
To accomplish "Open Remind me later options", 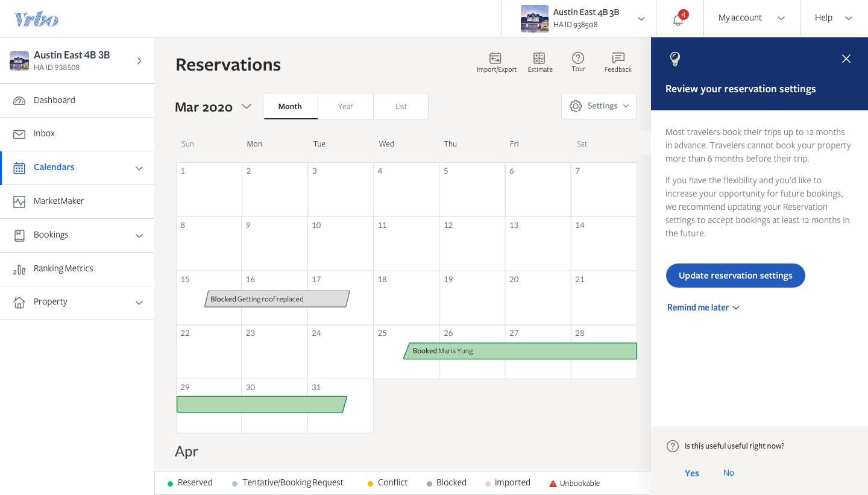I will tap(703, 307).
